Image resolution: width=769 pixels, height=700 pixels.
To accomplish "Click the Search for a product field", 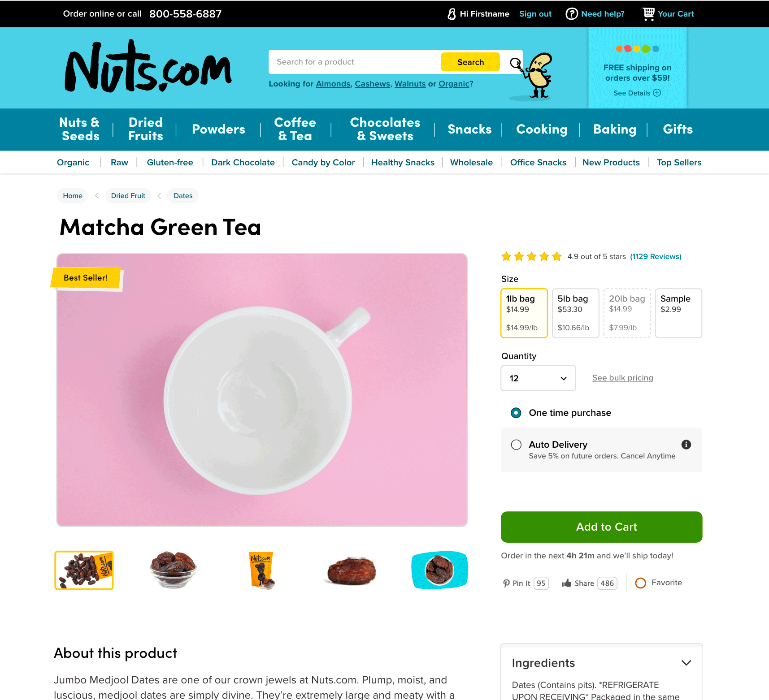I will pyautogui.click(x=354, y=62).
